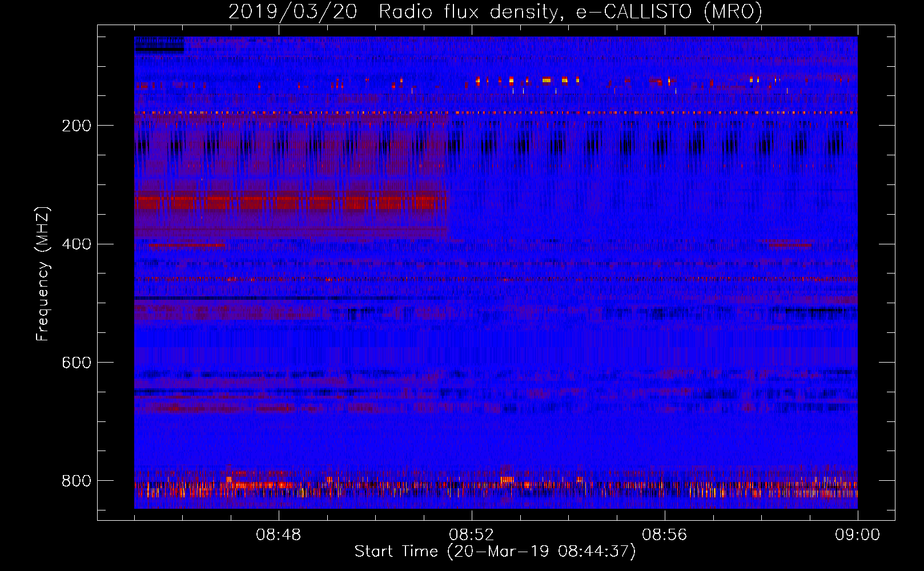Click the 09:00 time tick label
This screenshot has height=571, width=924.
[x=858, y=535]
